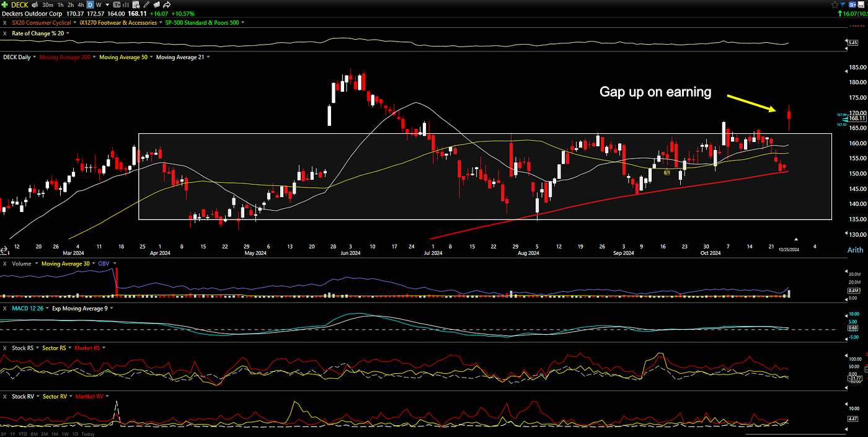Click the green plus add-symbol icon
This screenshot has height=437, width=868.
click(4, 5)
